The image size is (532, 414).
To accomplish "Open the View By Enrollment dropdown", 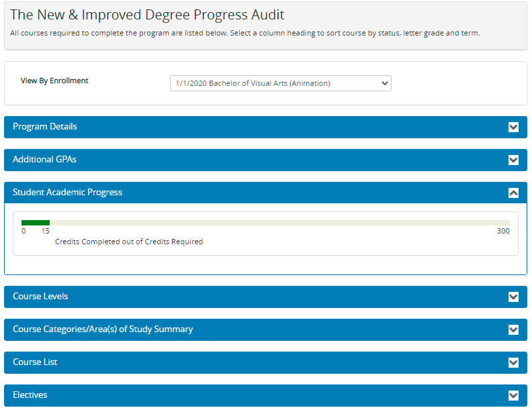I will (280, 83).
